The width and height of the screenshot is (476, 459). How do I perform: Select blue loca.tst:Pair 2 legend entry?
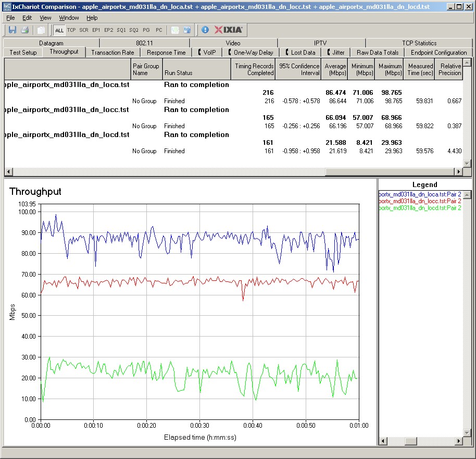(420, 194)
